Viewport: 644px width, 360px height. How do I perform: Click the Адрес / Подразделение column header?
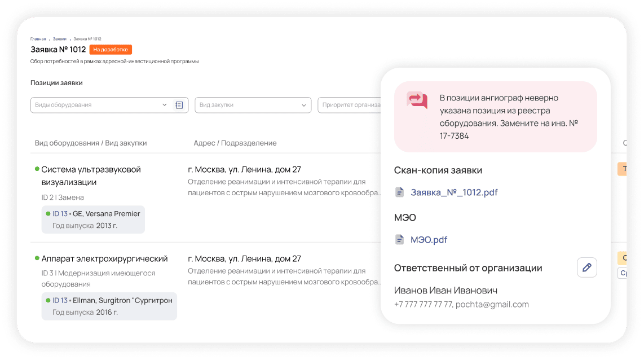[235, 143]
